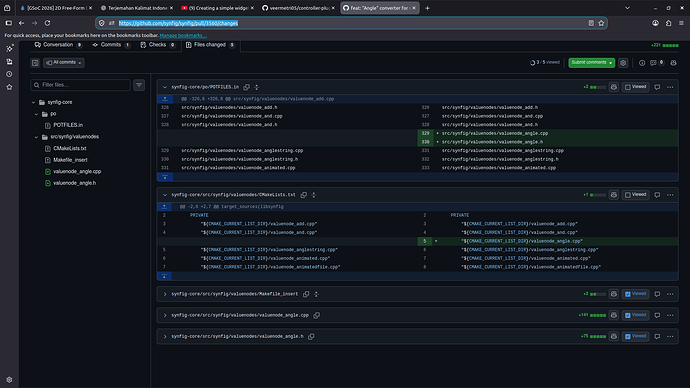Open diff view settings gear
Screen dimensions: 690x388
pyautogui.click(x=623, y=63)
